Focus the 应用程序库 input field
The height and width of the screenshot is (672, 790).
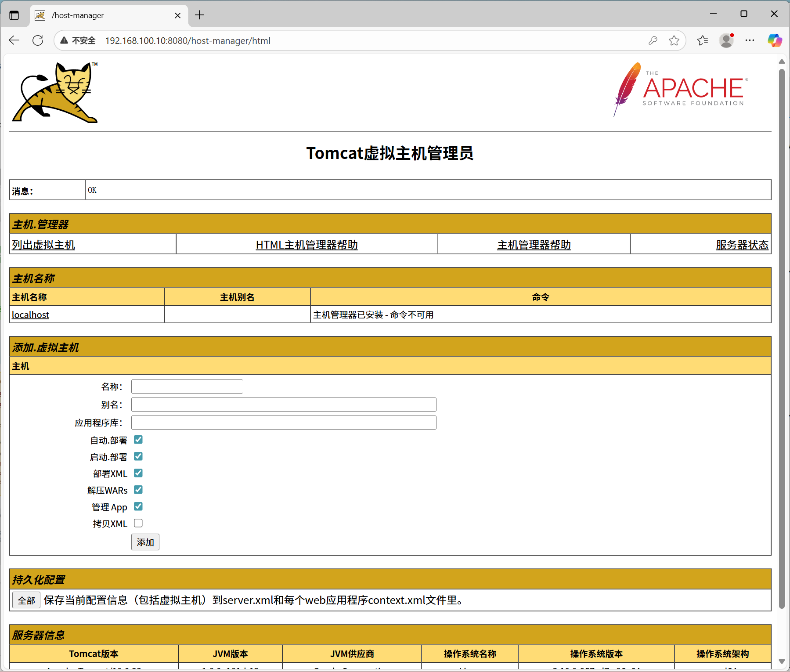click(x=284, y=423)
